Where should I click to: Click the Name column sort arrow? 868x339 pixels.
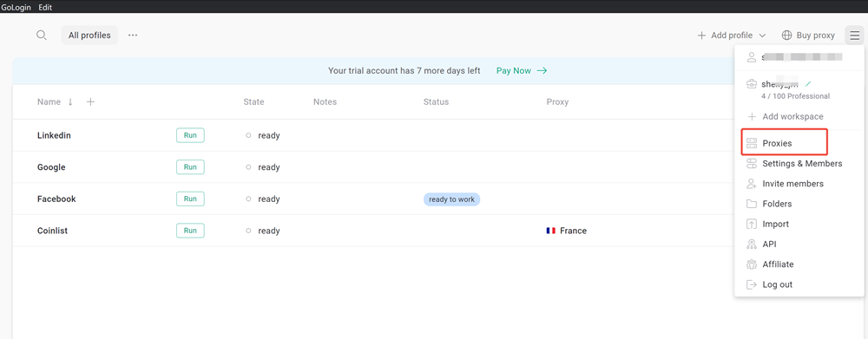70,101
